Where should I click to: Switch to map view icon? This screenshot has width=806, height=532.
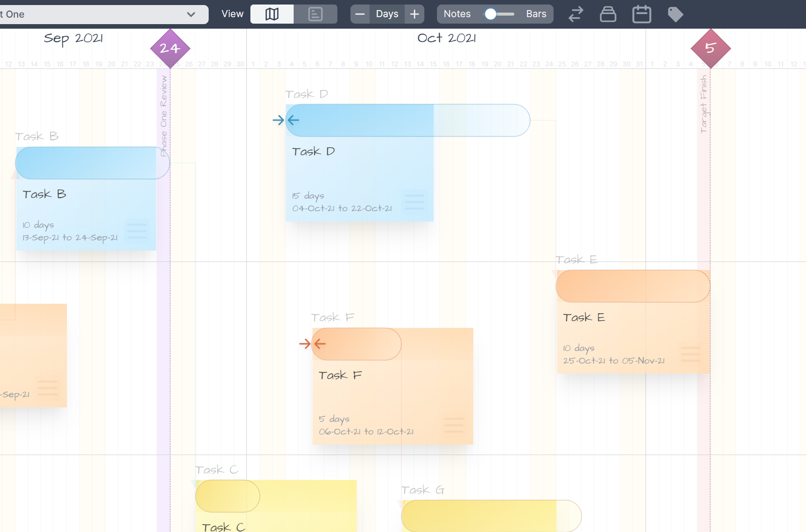pos(272,14)
